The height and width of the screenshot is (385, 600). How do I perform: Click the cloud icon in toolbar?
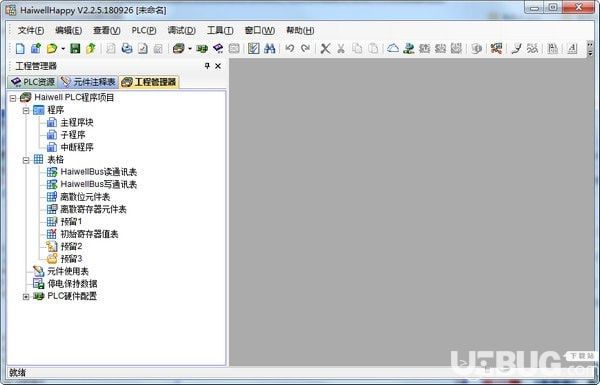coord(393,49)
